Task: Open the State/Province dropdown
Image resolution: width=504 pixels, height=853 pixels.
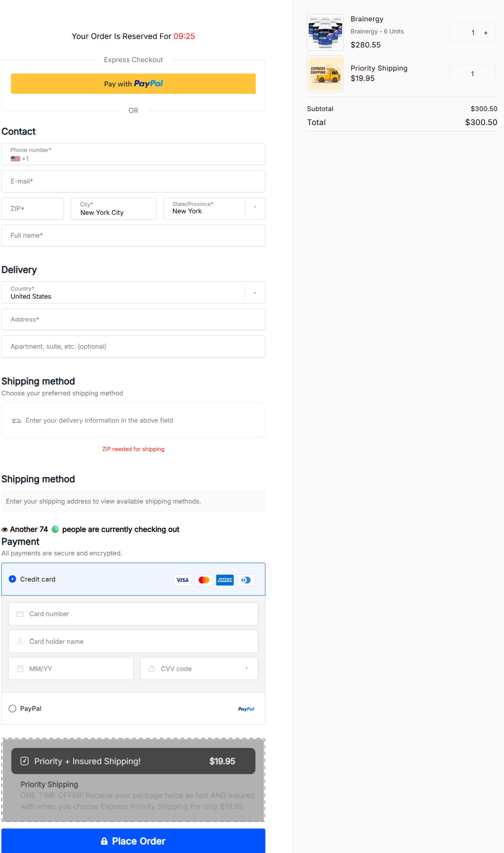Action: pos(214,209)
